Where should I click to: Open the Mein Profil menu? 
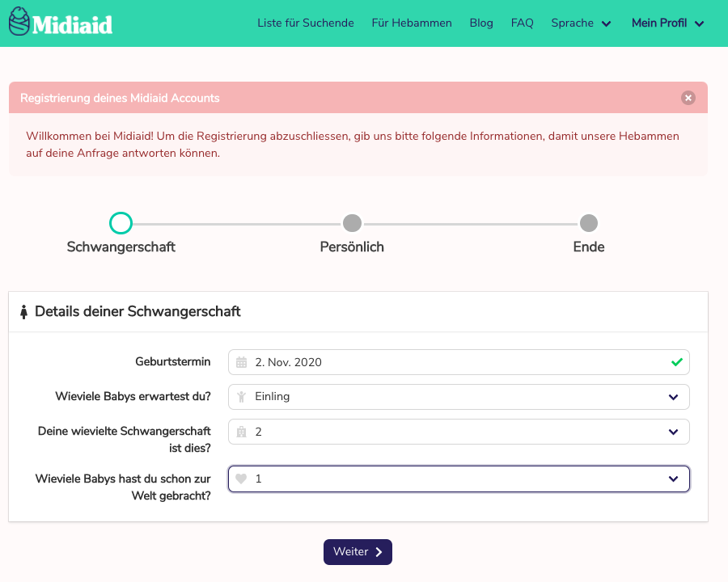coord(668,23)
